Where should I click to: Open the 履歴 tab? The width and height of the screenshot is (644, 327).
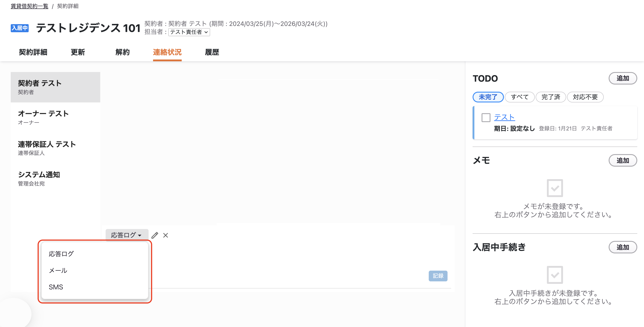[x=212, y=52]
